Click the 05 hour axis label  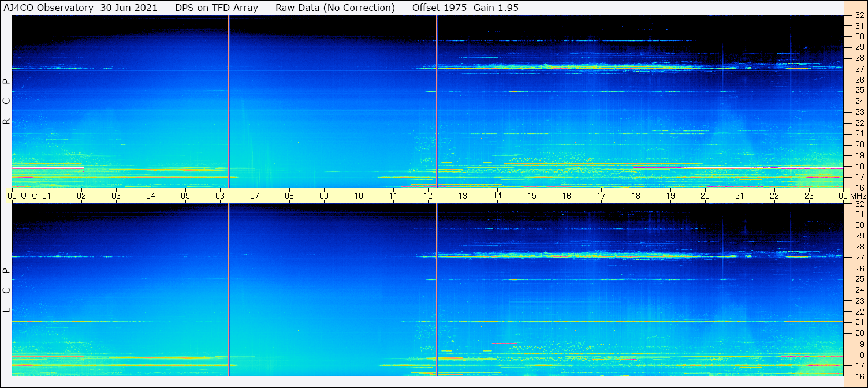point(185,196)
